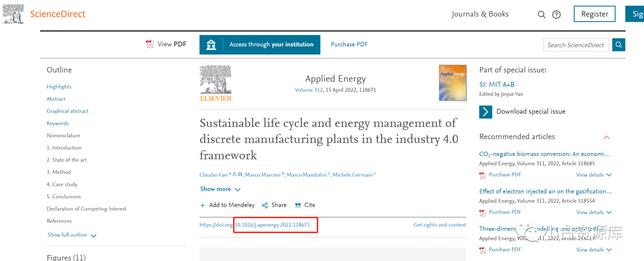
Task: Click the envelope email icon after Favi
Action: (240, 174)
